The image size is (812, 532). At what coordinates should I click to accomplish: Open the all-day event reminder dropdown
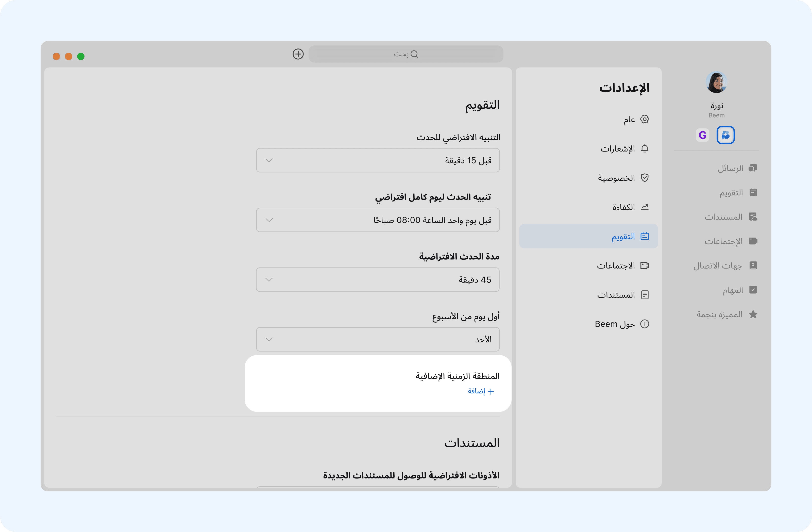point(378,220)
